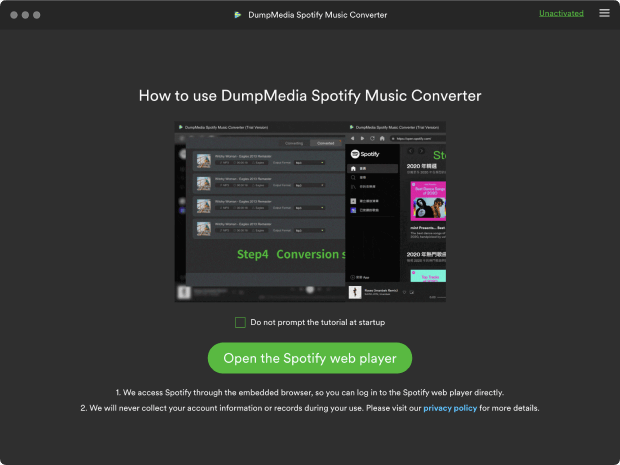This screenshot has height=465, width=620.
Task: Enable 'Do not prompt the tutorial at startup'
Action: point(240,322)
